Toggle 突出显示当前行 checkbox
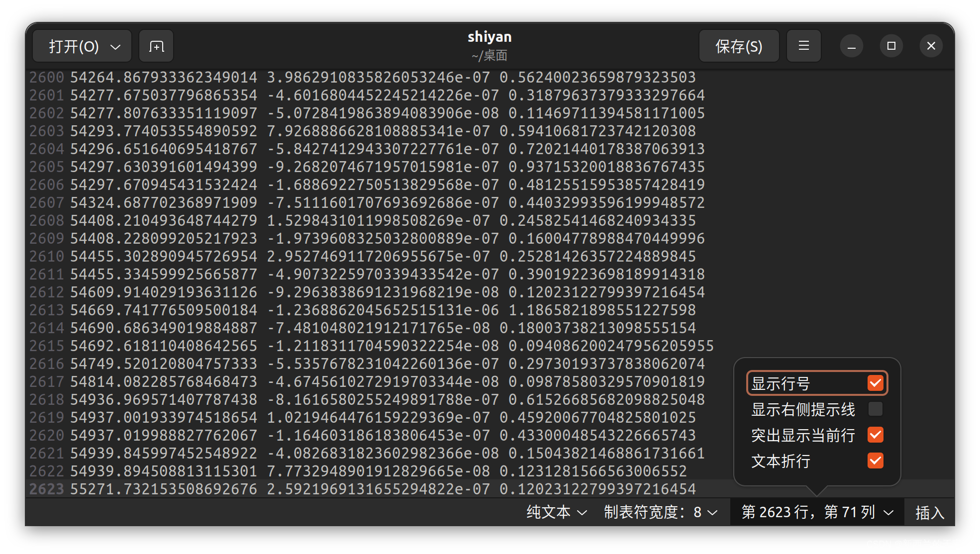This screenshot has height=554, width=980. [875, 435]
